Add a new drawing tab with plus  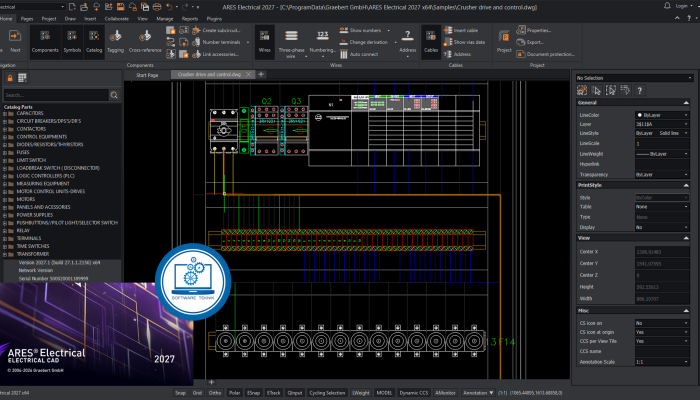tap(261, 74)
